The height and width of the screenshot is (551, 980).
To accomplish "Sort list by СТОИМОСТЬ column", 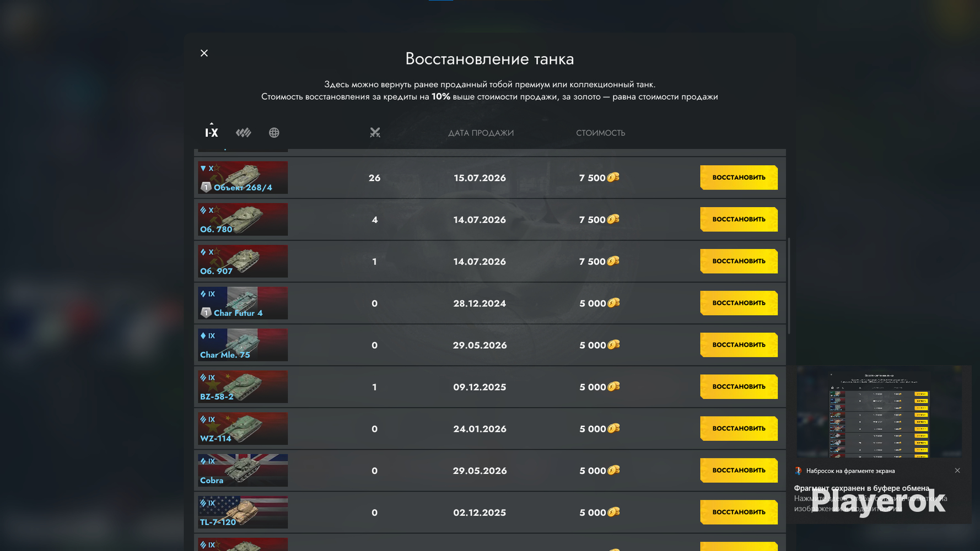I will 600,133.
